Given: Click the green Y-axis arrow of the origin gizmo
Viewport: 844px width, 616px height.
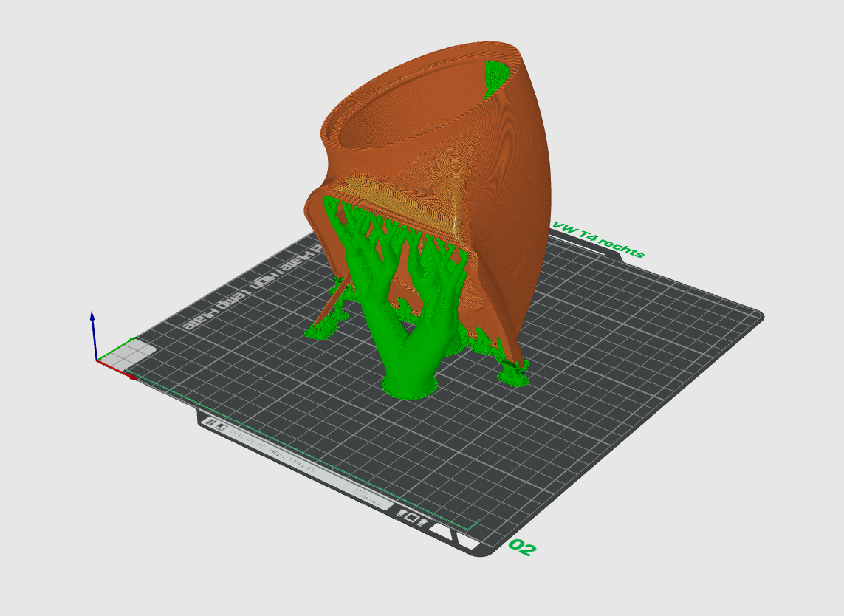Looking at the screenshot, I should 134,338.
